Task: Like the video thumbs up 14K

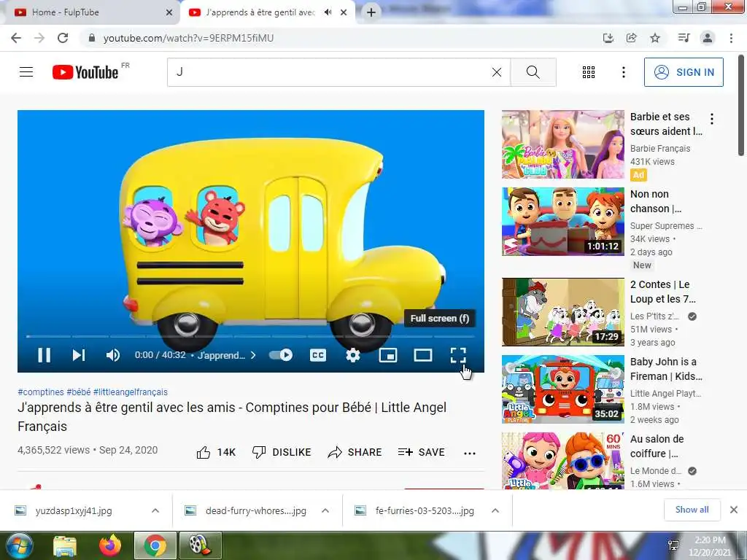Action: click(x=216, y=452)
